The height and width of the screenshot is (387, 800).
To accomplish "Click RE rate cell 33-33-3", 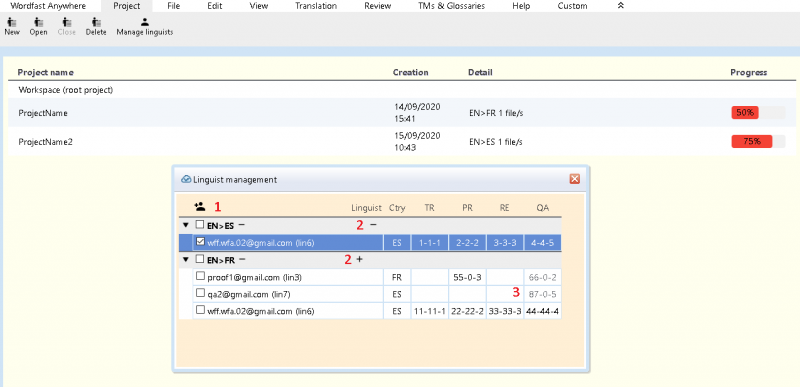I will (505, 311).
